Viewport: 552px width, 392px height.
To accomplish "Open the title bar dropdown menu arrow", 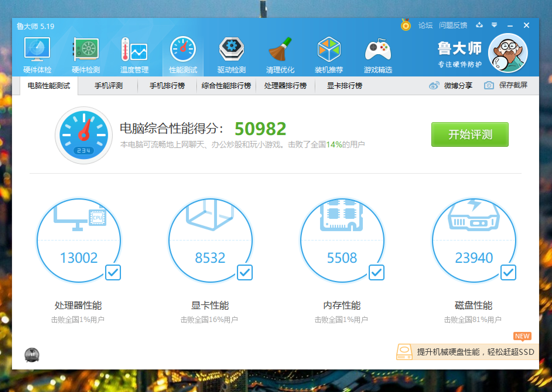I will tap(494, 25).
